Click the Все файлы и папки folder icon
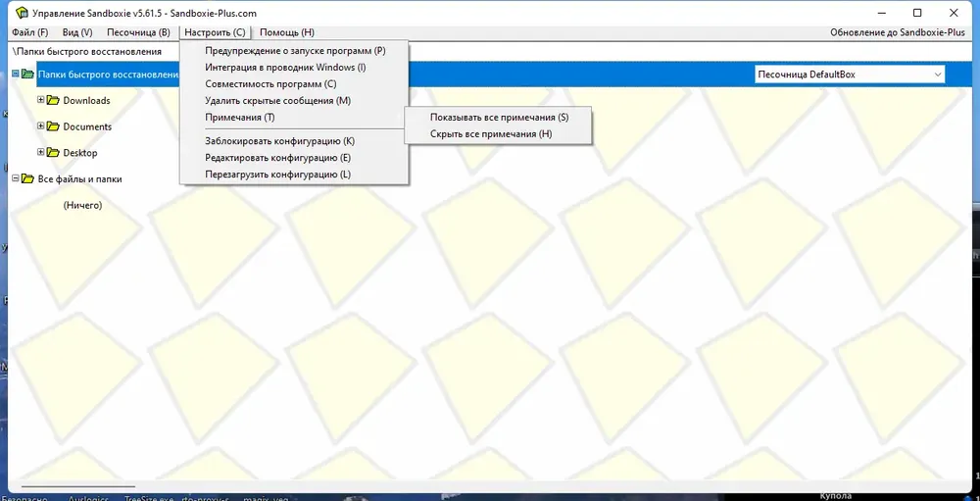The image size is (980, 501). click(x=27, y=178)
